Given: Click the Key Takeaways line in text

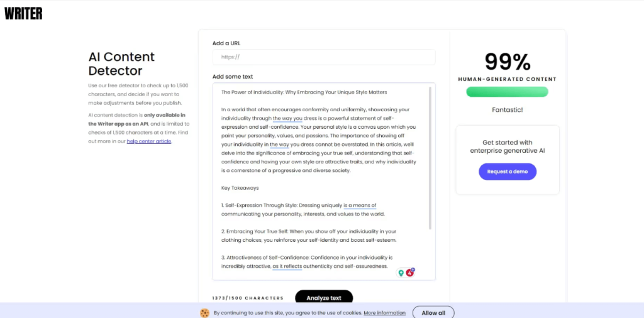Looking at the screenshot, I should click(240, 188).
